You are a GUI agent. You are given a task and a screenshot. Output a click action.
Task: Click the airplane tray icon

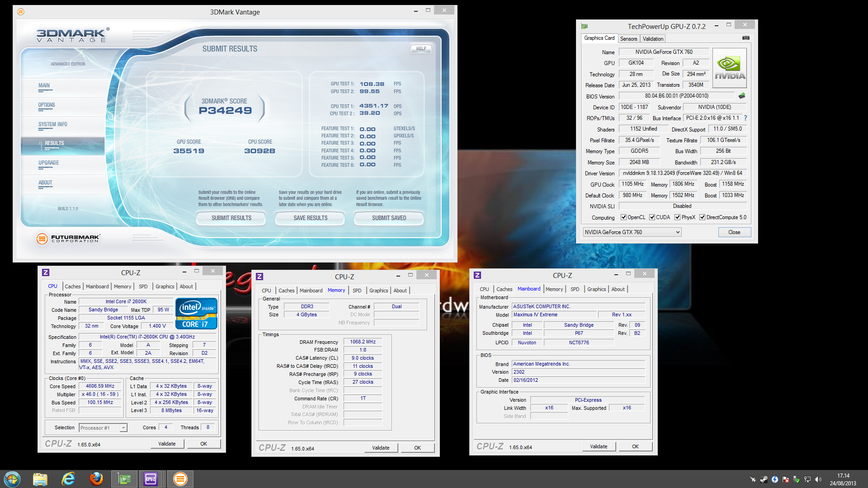point(753,479)
